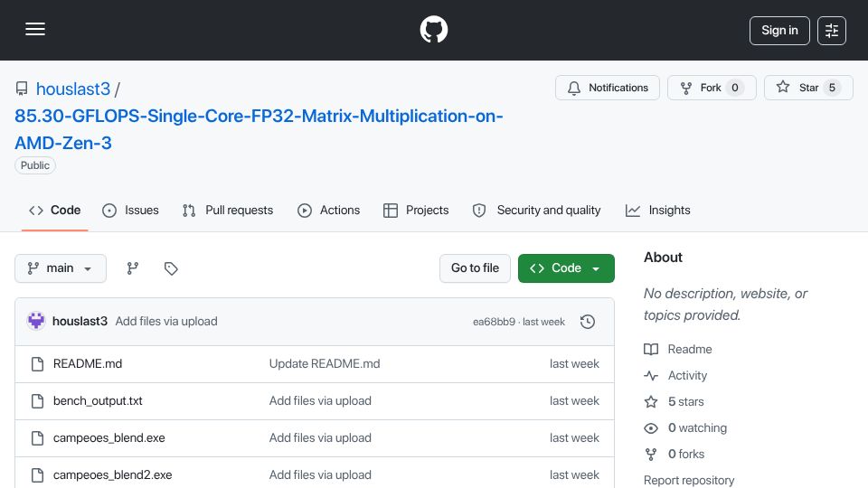
Task: Open houslast3 user profile link
Action: [x=73, y=89]
